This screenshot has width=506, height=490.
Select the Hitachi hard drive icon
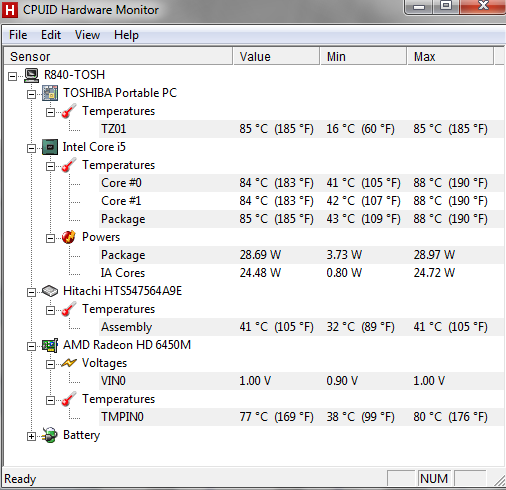50,291
